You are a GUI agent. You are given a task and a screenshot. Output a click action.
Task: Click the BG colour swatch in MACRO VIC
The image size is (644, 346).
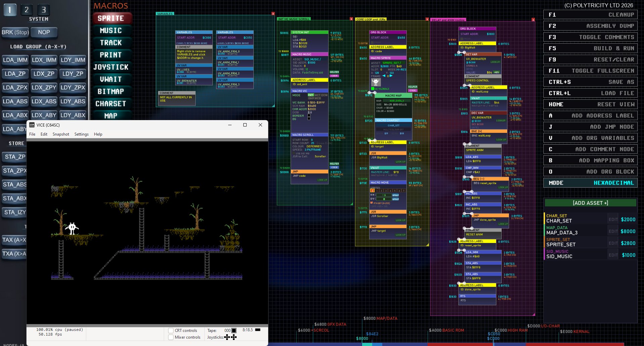pos(309,119)
